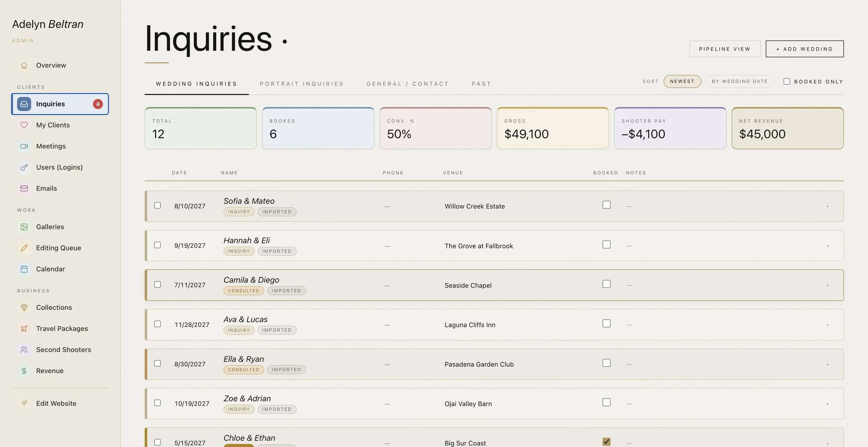Uncheck booked for Chloe & Ethan
This screenshot has width=868, height=447.
pos(607,442)
